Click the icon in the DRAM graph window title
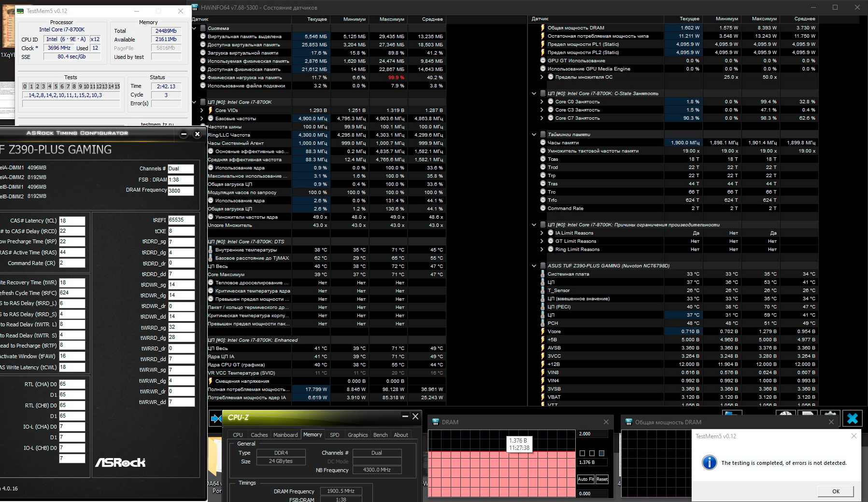This screenshot has width=868, height=502. pos(436,422)
